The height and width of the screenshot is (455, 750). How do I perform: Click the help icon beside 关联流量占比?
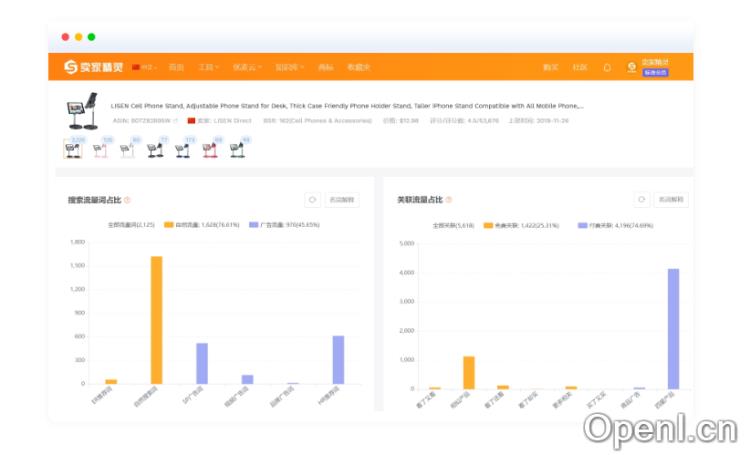point(449,200)
